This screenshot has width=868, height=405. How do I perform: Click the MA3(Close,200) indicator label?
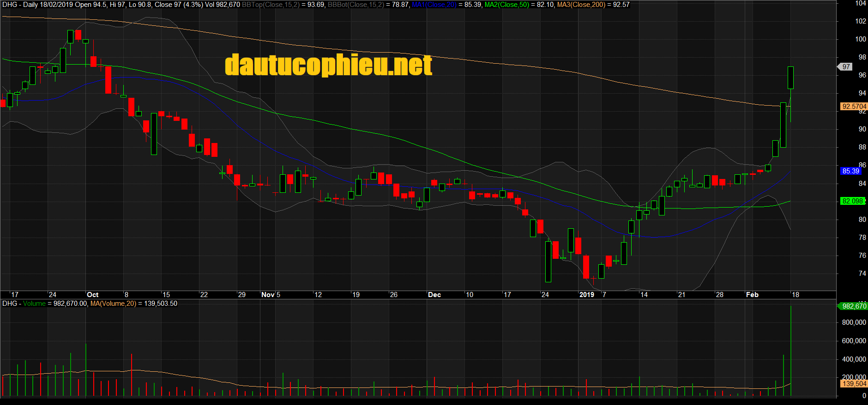pyautogui.click(x=581, y=5)
